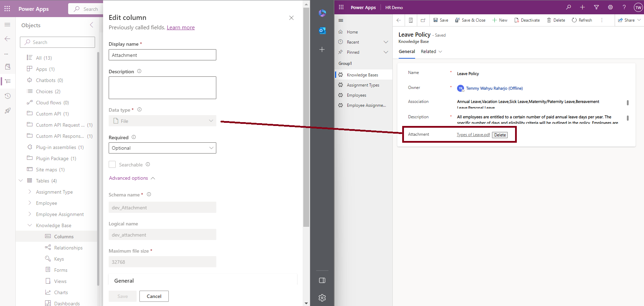
Task: Toggle the split screen icon in sidebar
Action: click(322, 281)
